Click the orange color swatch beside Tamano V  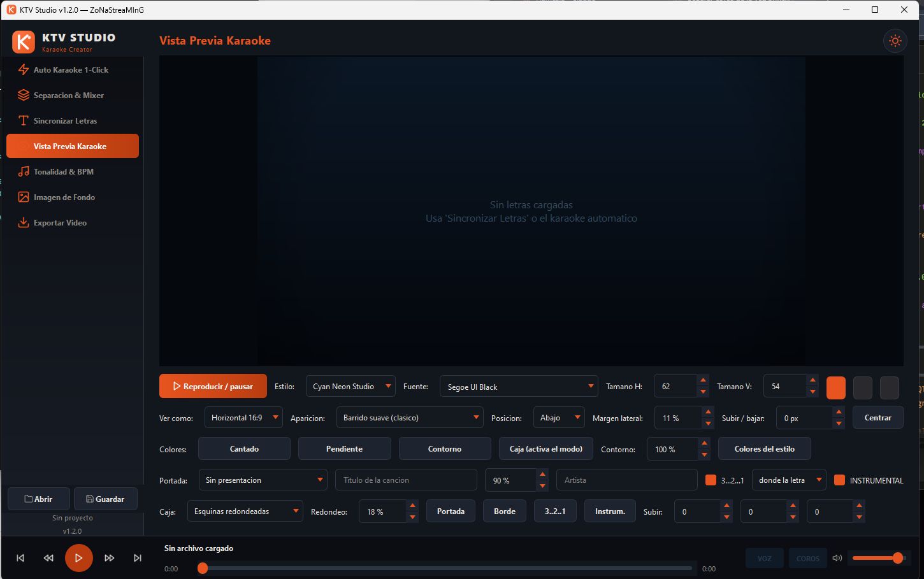pyautogui.click(x=836, y=387)
